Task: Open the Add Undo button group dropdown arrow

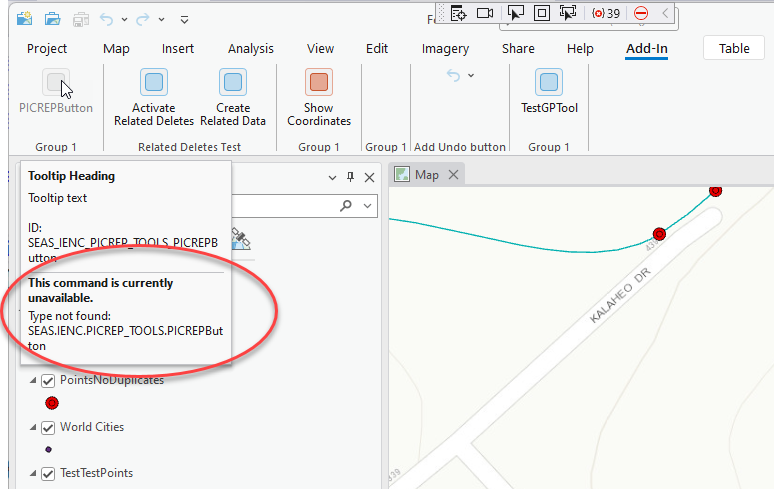Action: (471, 75)
